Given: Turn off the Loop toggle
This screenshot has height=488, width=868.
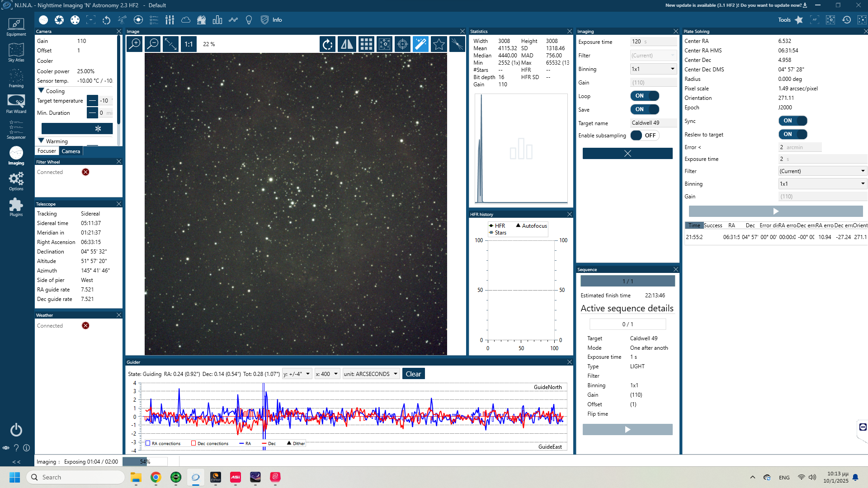Looking at the screenshot, I should coord(644,96).
